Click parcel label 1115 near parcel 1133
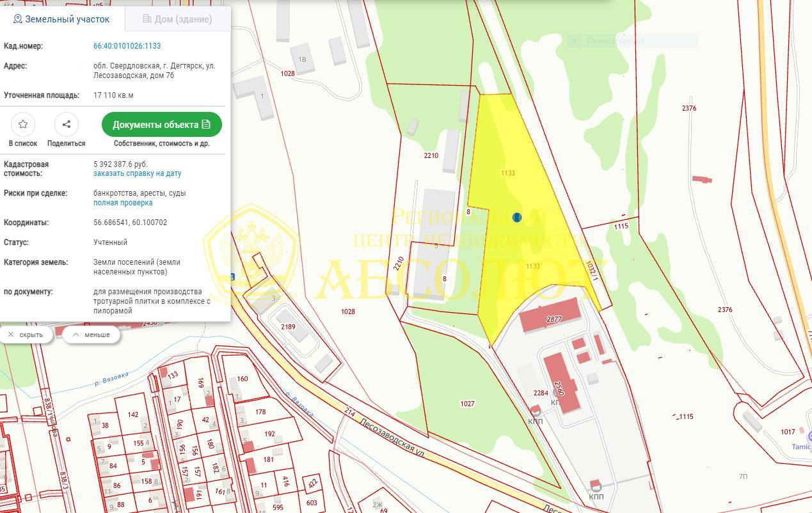This screenshot has width=812, height=513. click(621, 226)
